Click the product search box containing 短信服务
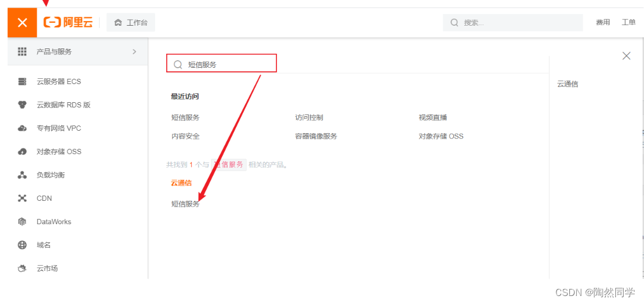 click(222, 64)
